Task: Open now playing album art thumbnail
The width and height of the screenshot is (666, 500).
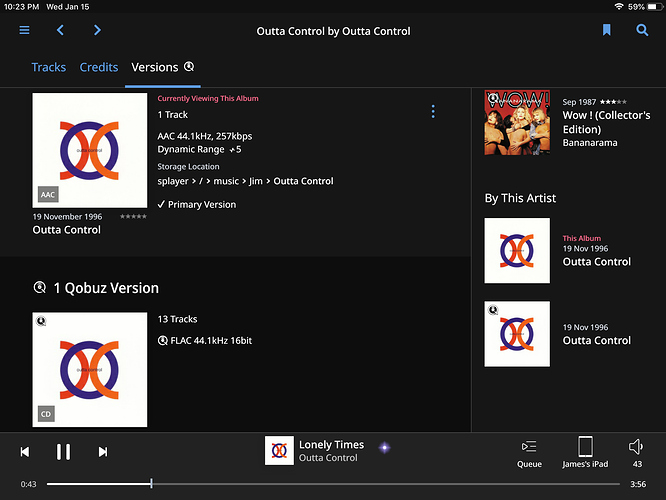Action: click(279, 450)
